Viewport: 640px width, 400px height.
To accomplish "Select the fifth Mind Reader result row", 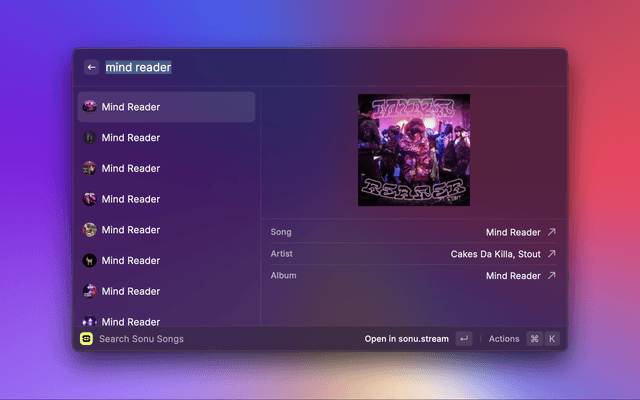I will click(166, 230).
